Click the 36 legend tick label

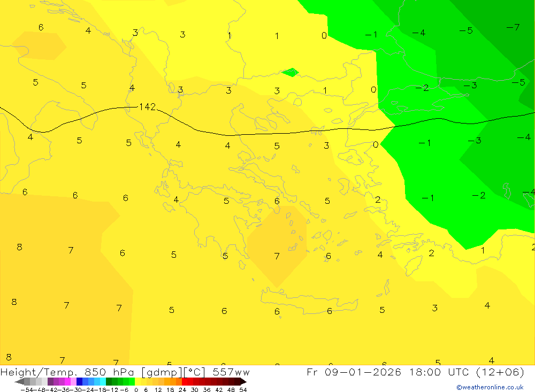(x=207, y=390)
